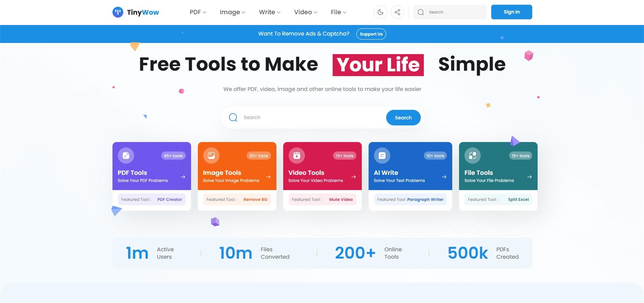Click the 10+ tools badge on Video Tools
The height and width of the screenshot is (303, 644).
tap(345, 156)
